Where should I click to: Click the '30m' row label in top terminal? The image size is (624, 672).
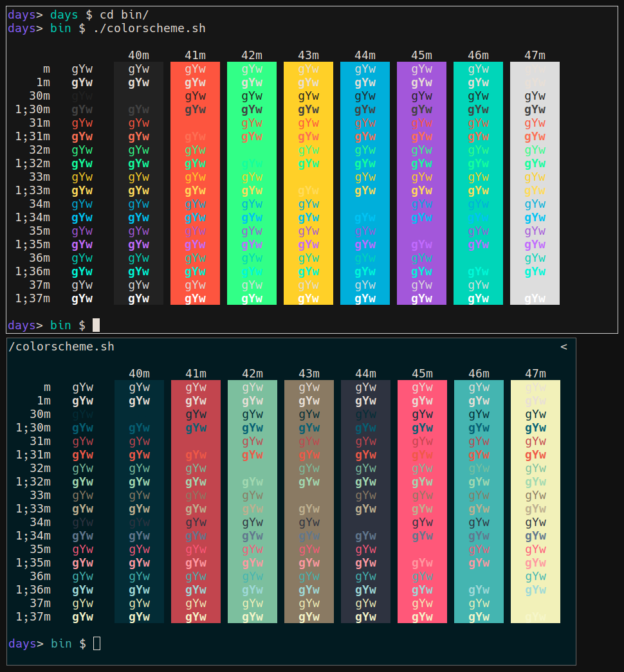40,96
